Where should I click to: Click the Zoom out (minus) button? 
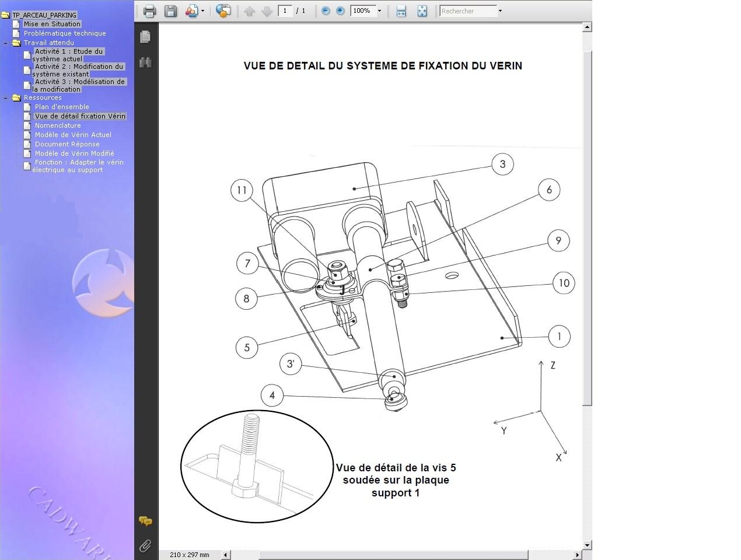(326, 10)
